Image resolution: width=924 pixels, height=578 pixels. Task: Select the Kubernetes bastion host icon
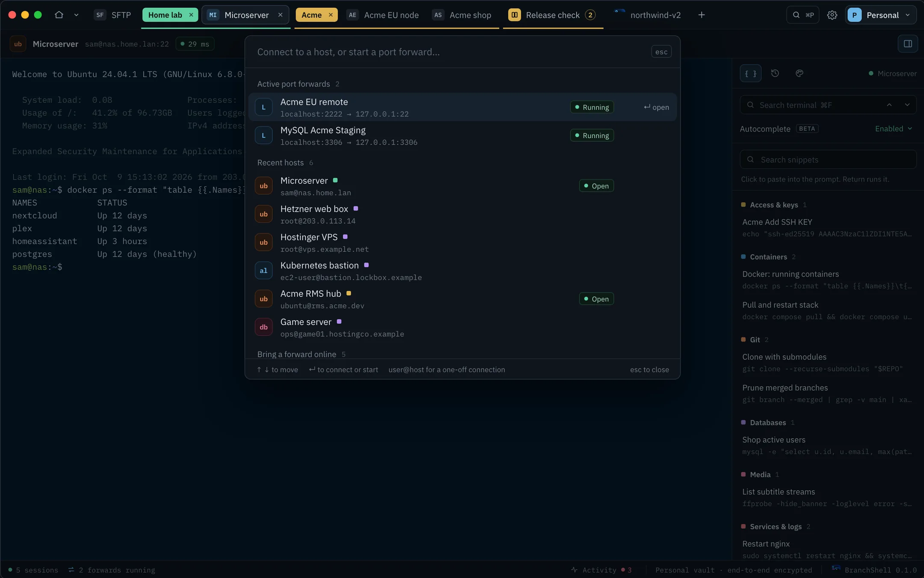(264, 271)
